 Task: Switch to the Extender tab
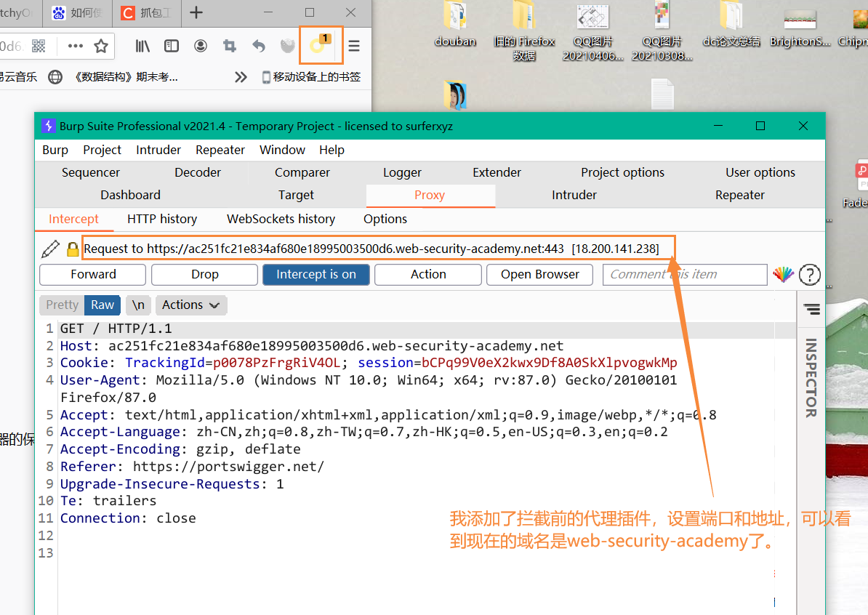497,173
